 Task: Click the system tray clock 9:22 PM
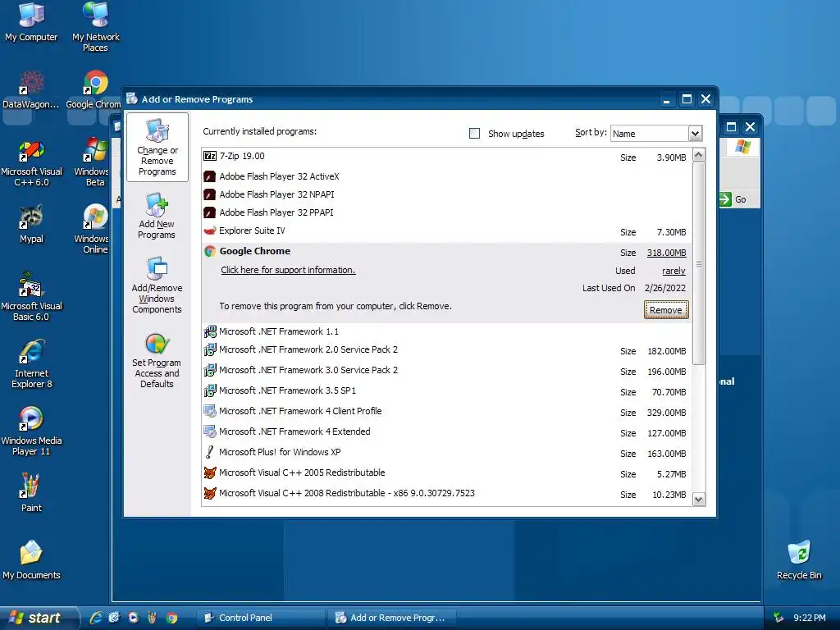810,618
